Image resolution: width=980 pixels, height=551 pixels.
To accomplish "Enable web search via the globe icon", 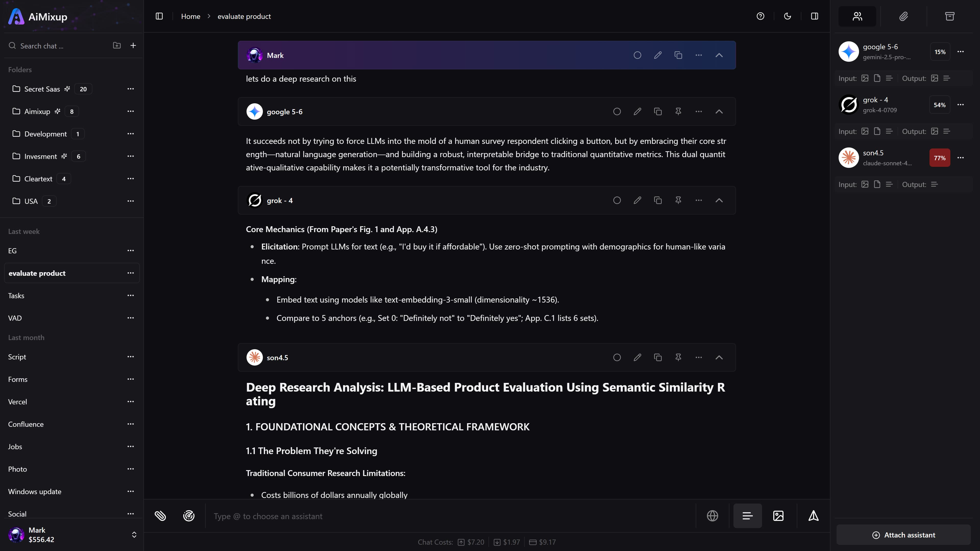I will pos(712,516).
